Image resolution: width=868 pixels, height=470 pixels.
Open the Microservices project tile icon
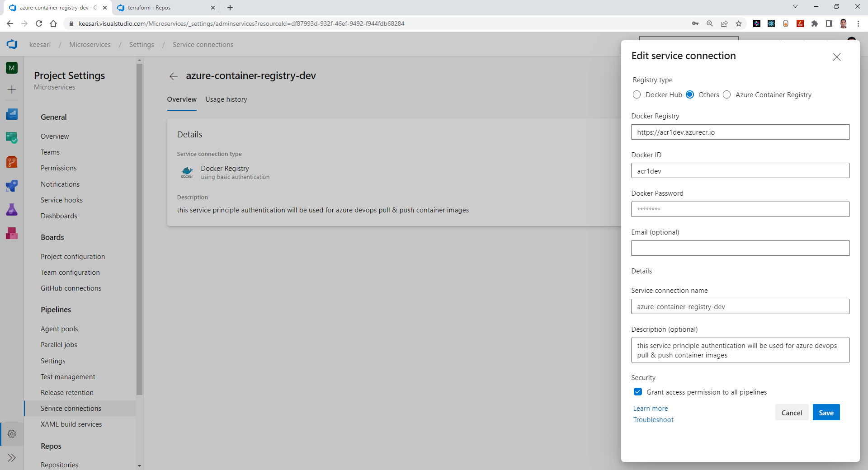(12, 68)
